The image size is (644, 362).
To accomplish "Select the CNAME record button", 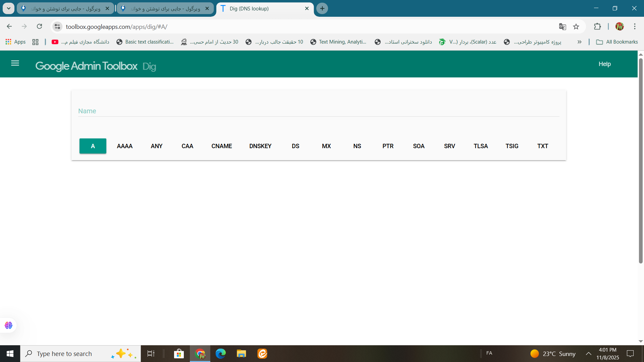I will (222, 146).
